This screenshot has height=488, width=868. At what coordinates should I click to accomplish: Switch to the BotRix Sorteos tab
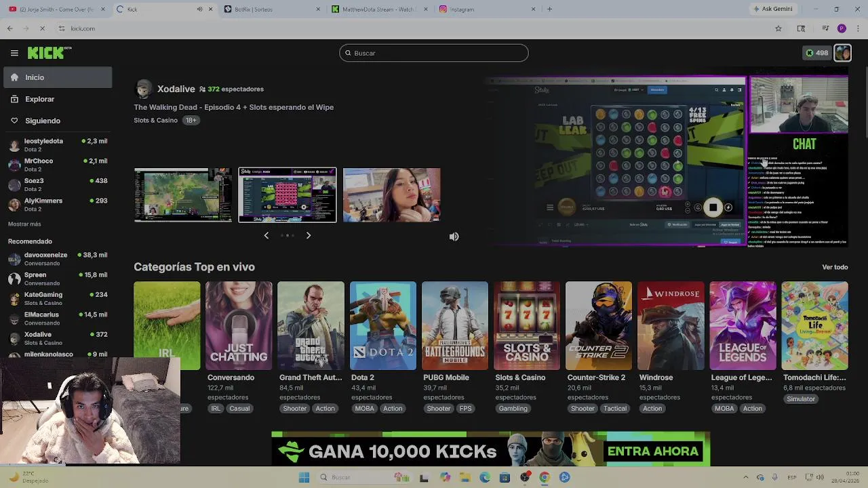tap(271, 9)
